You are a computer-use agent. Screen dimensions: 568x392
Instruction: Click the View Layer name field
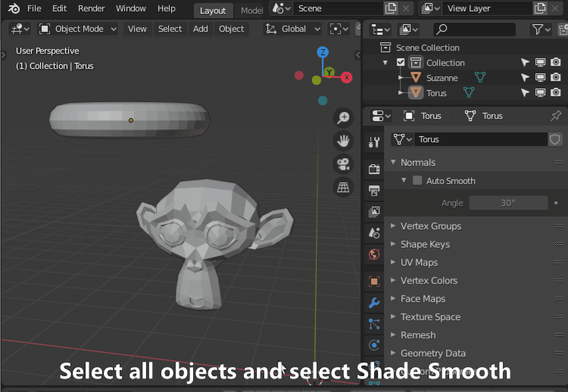[487, 8]
